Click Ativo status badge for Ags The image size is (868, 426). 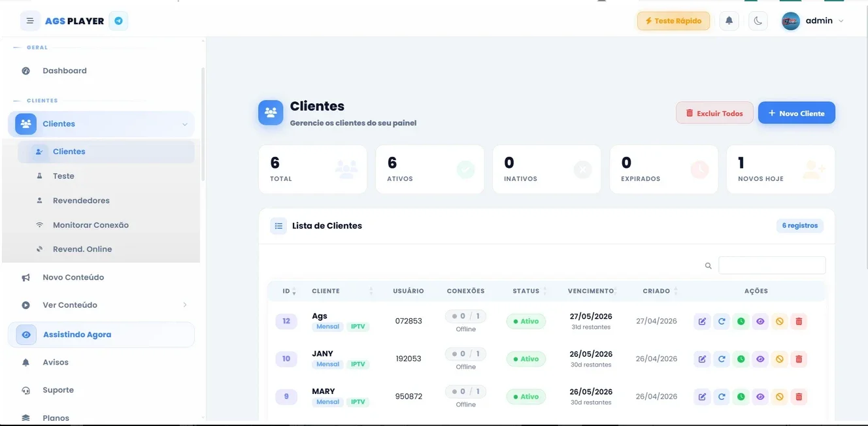point(526,321)
